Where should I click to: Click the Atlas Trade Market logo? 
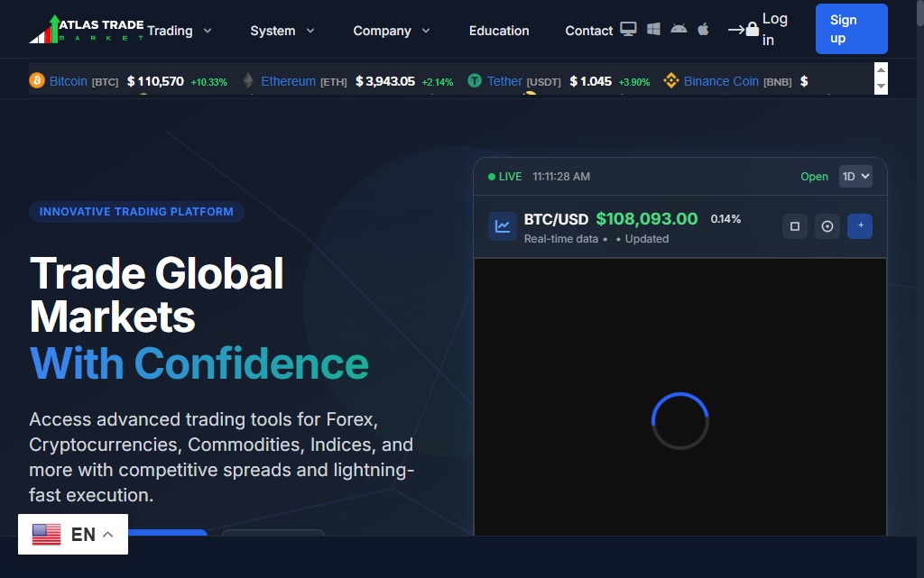[x=87, y=29]
